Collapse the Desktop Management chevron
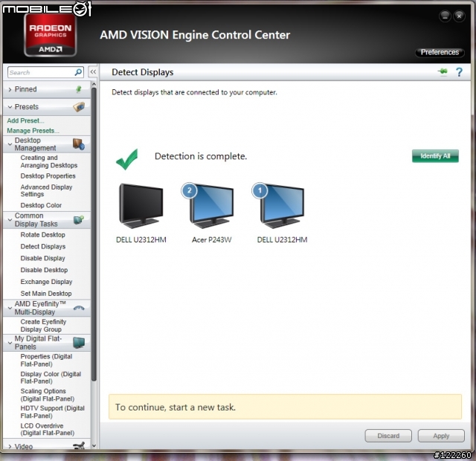 click(x=10, y=144)
